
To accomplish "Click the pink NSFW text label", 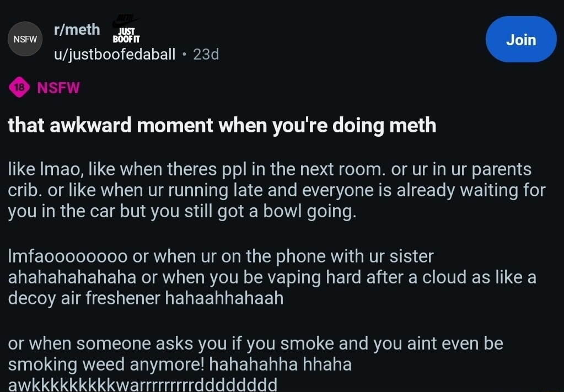I will click(57, 88).
